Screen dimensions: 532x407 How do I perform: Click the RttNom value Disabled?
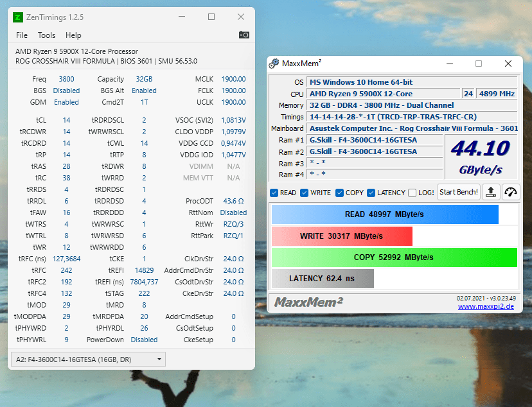(x=233, y=212)
